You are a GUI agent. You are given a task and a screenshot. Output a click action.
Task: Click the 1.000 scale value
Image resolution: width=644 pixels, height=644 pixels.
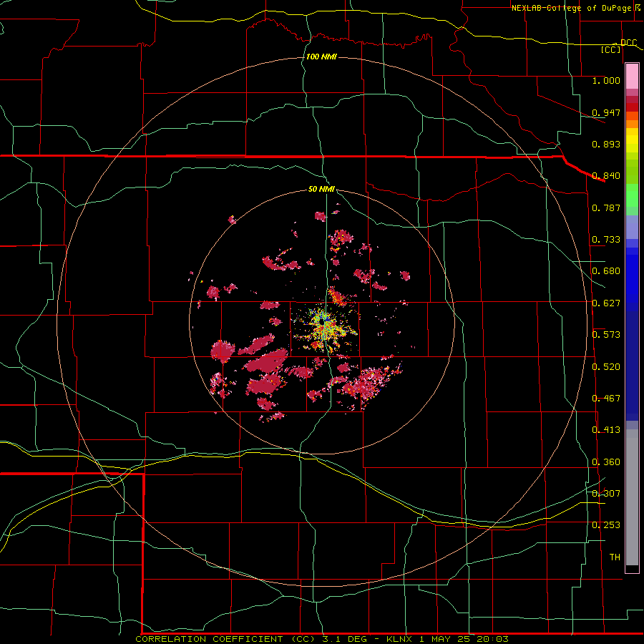[606, 80]
